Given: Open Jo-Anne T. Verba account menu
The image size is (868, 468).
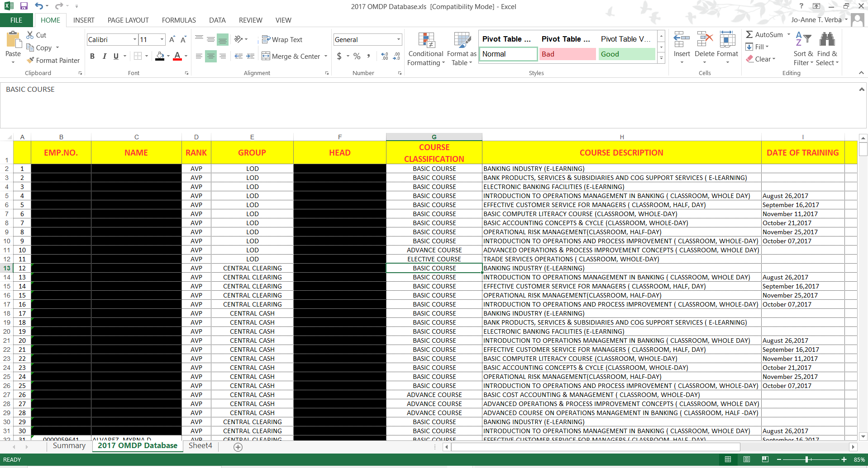Looking at the screenshot, I should (x=820, y=19).
